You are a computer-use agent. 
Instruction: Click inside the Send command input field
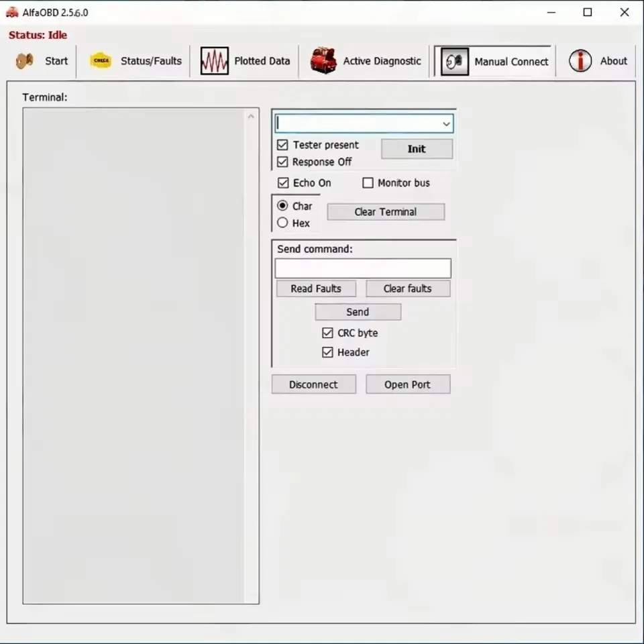pos(362,268)
